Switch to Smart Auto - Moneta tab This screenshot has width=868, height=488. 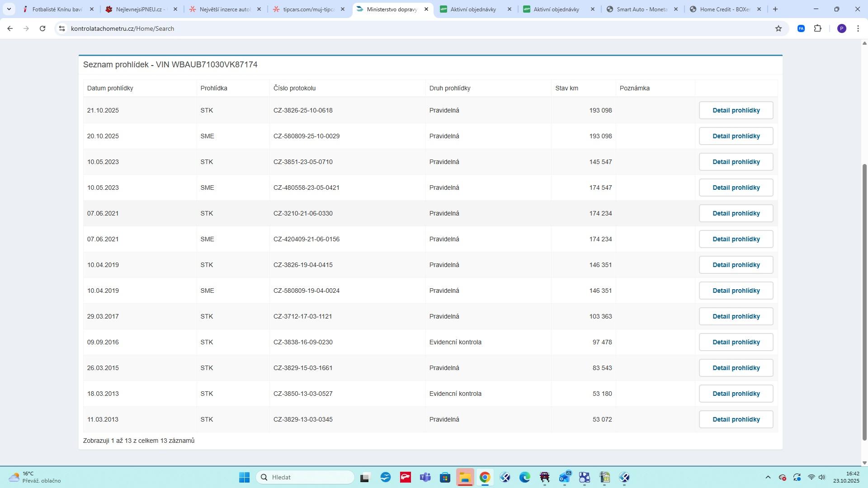[x=641, y=9]
